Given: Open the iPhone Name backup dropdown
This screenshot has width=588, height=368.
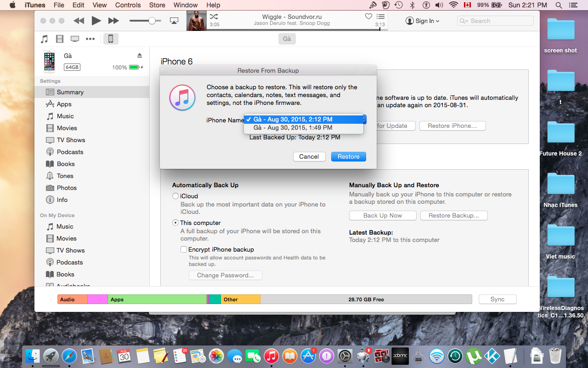Looking at the screenshot, I should coord(305,120).
